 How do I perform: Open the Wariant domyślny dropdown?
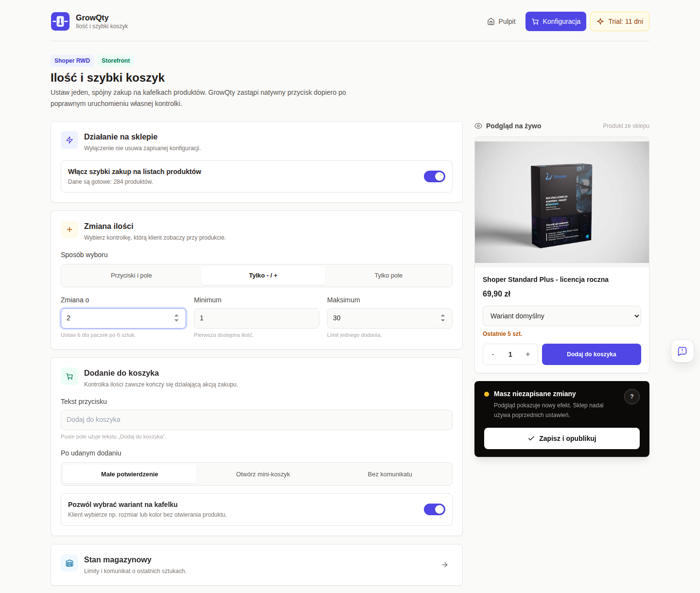[562, 316]
